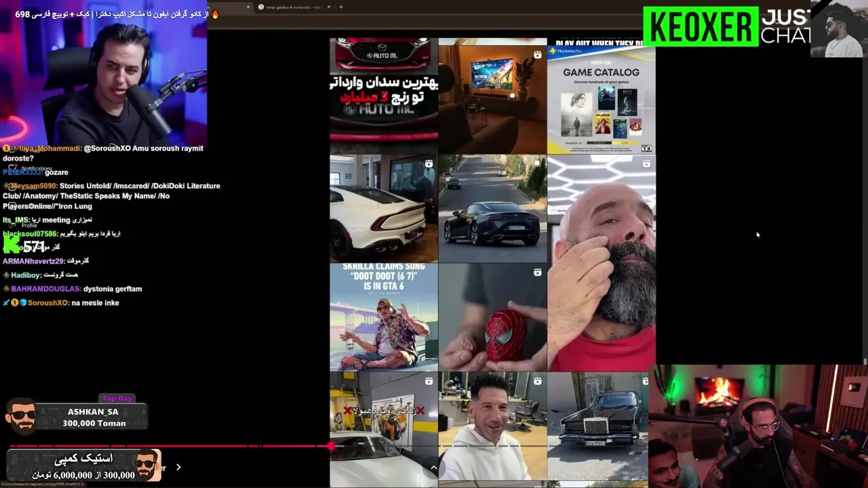Open the black coupe on road post
Screen dimensions: 868x488
492,209
